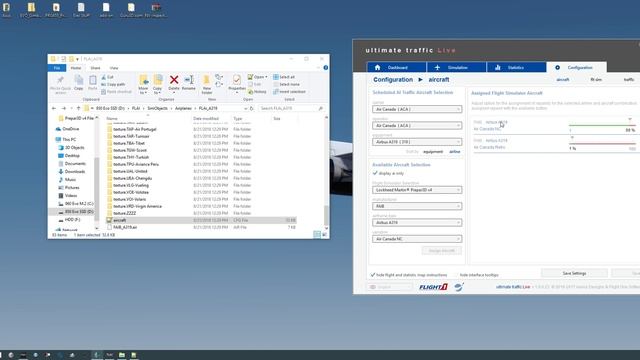Click round globe logo beside FLIGHT1

[x=459, y=287]
